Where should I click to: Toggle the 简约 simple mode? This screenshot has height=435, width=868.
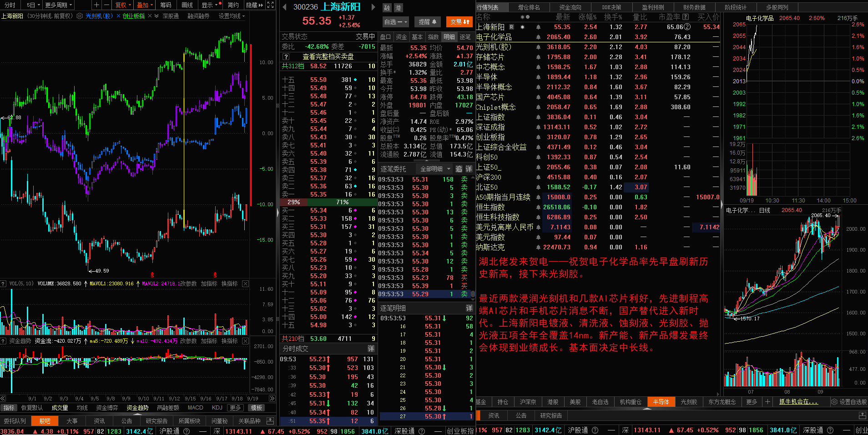pyautogui.click(x=233, y=5)
